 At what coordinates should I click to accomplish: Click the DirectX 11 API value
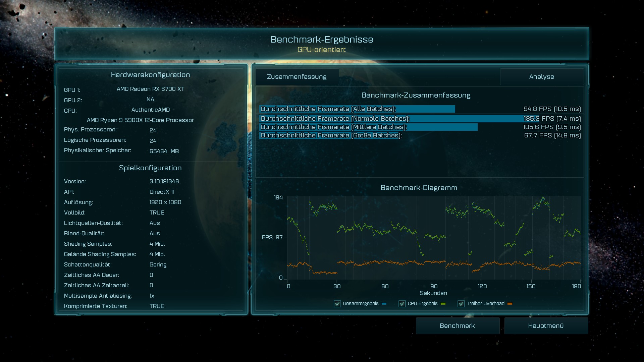pos(162,192)
